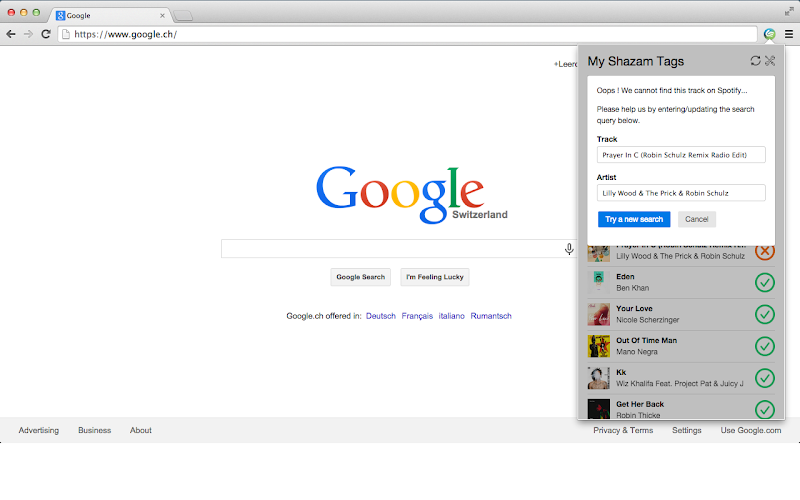
Task: Open the Shazam Tags settings tools icon
Action: click(770, 61)
